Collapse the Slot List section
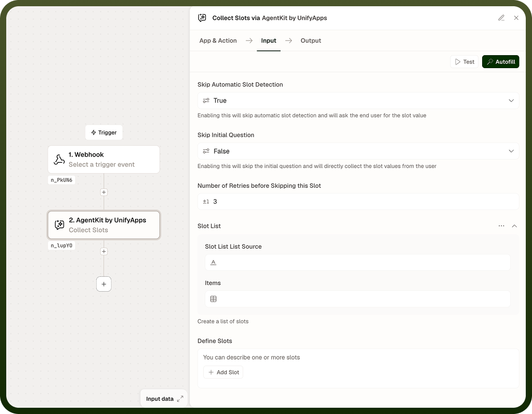532x414 pixels. pyautogui.click(x=514, y=226)
